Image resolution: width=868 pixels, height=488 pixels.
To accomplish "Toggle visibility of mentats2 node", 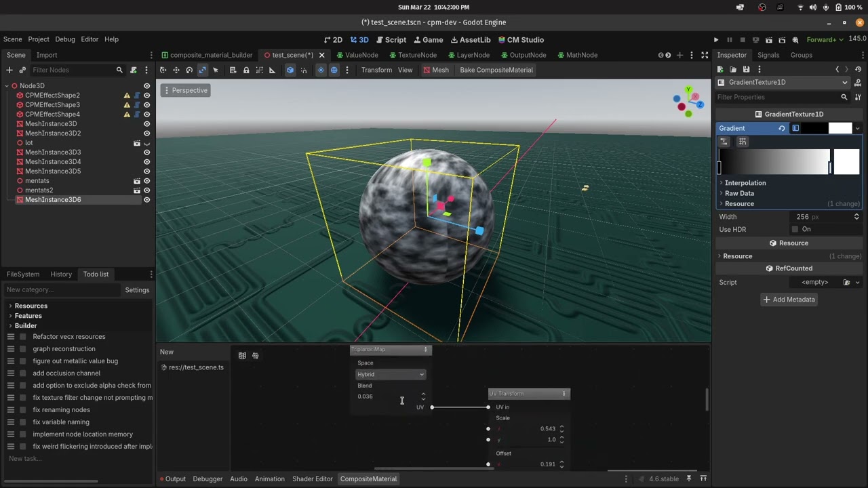I will coord(146,190).
